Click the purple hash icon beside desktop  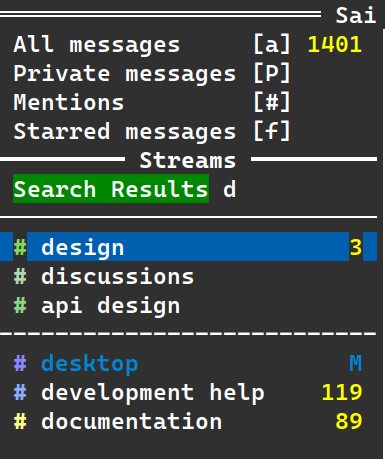pyautogui.click(x=20, y=363)
